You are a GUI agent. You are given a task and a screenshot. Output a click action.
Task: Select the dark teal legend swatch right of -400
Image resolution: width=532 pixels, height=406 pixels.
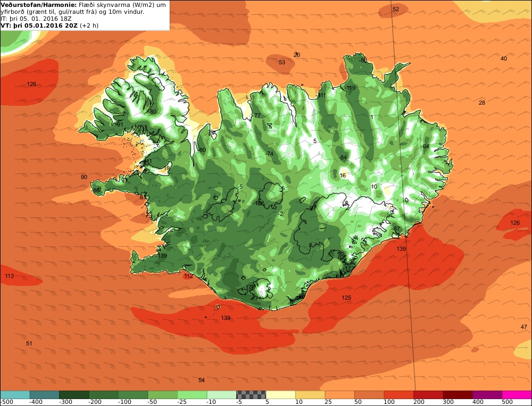(45, 394)
